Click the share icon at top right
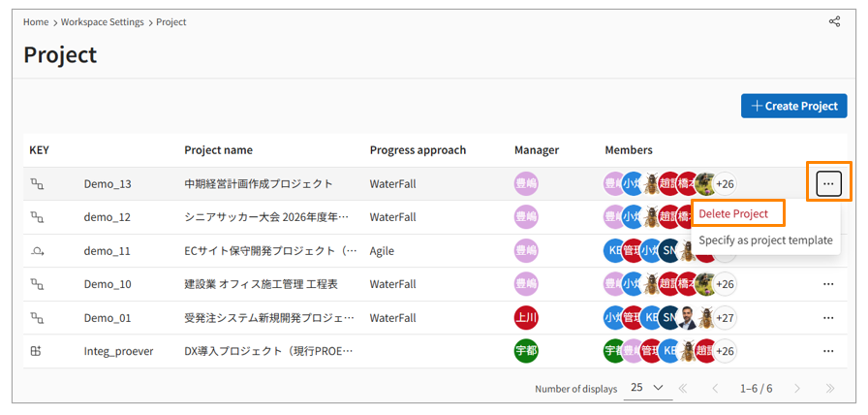This screenshot has height=415, width=868. 834,21
